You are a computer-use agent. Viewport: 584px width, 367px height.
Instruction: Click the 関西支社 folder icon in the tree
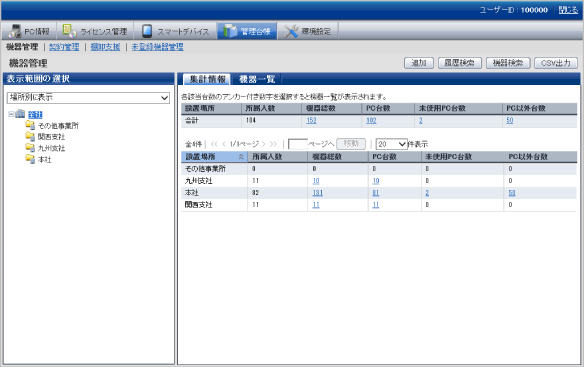[30, 136]
